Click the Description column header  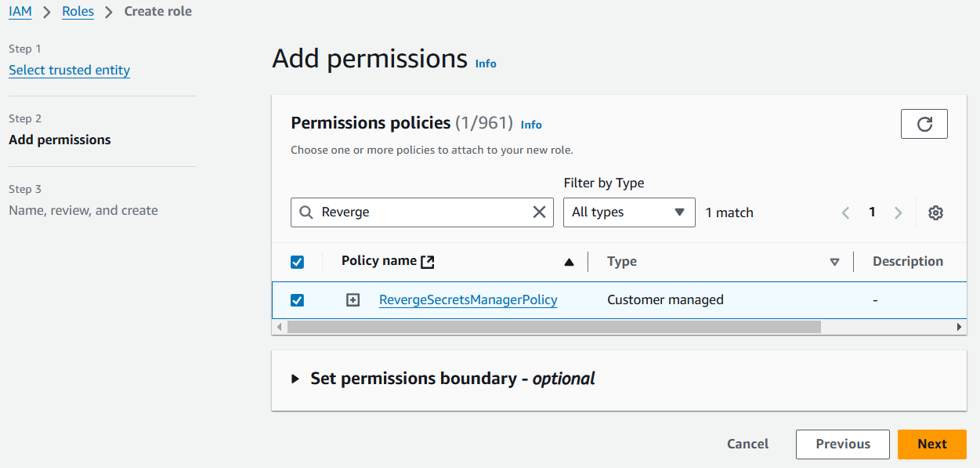tap(908, 262)
